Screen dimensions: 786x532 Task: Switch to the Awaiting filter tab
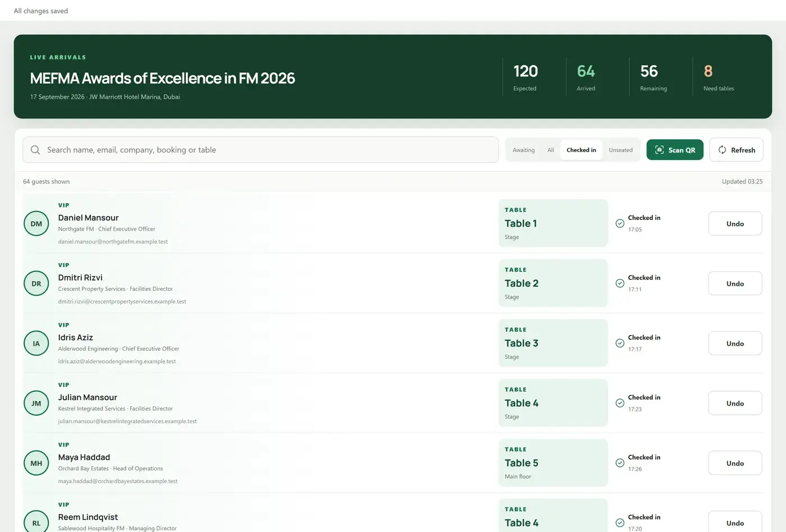tap(523, 150)
